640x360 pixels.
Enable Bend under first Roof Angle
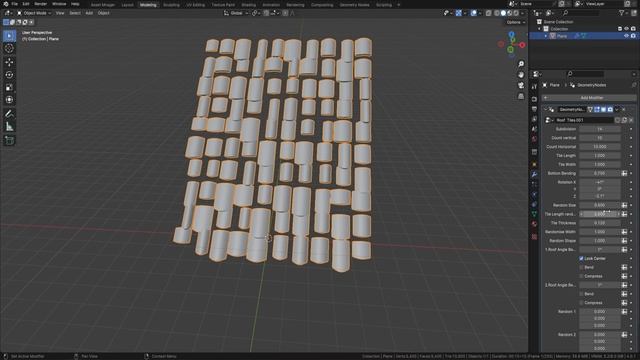tap(581, 267)
